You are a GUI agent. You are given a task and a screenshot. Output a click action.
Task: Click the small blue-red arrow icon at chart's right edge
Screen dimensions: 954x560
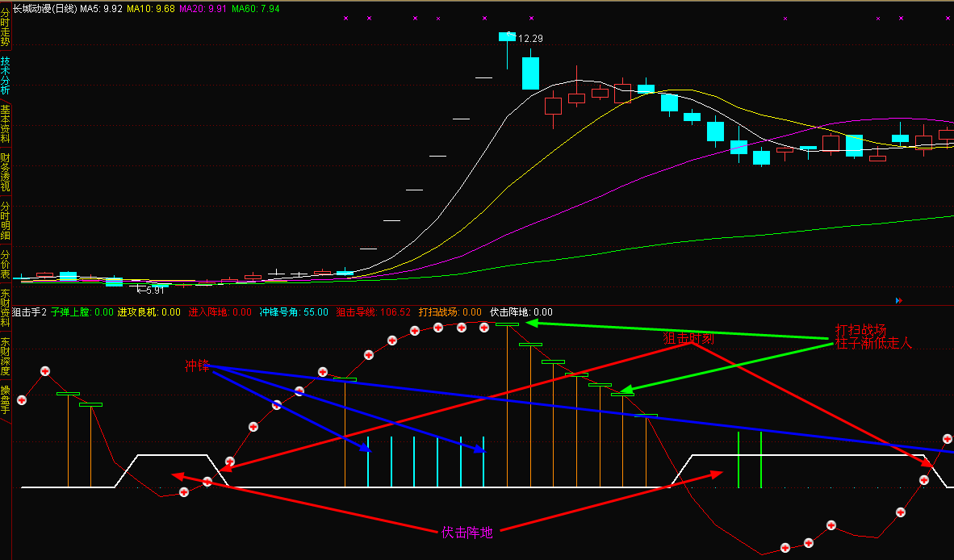(x=898, y=300)
